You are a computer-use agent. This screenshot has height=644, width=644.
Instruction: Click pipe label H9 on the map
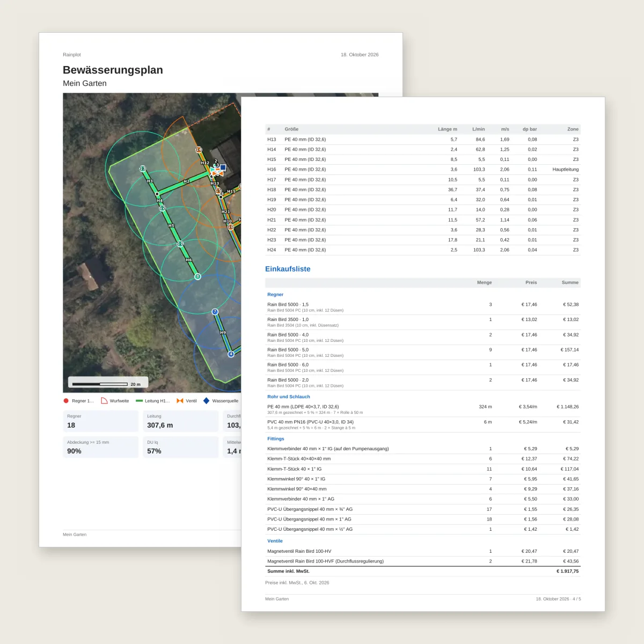point(223,333)
